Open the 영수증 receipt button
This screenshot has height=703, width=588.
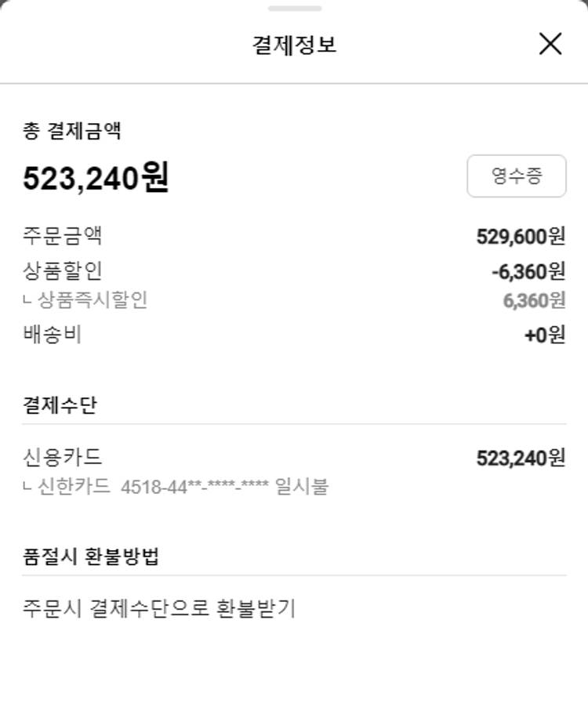point(516,176)
